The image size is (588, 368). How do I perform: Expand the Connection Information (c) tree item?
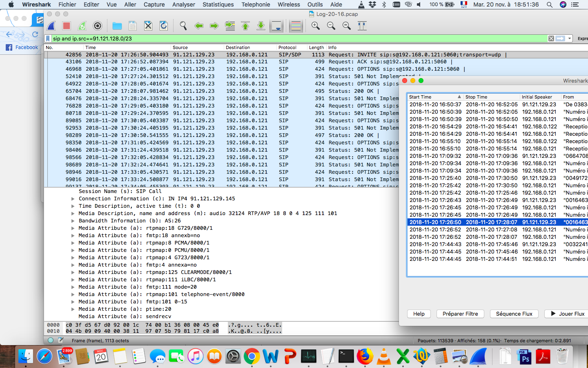coord(73,199)
